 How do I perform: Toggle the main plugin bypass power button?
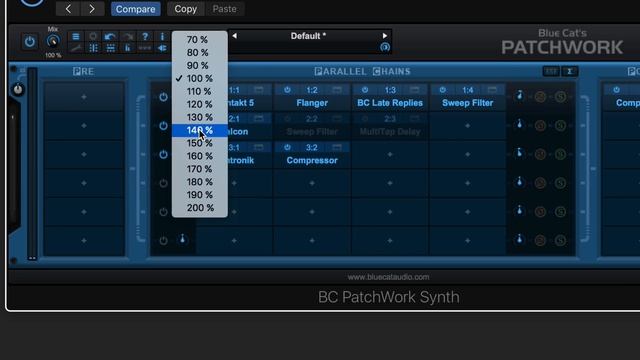[x=29, y=42]
